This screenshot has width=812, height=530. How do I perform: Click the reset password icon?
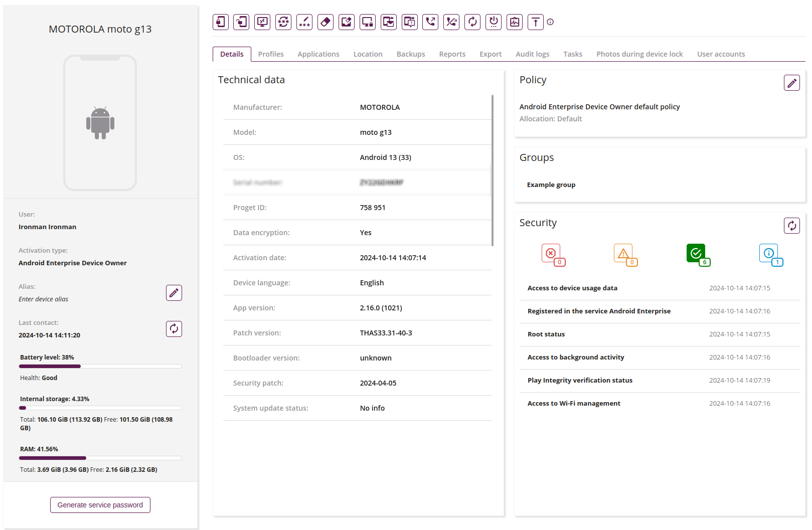click(x=283, y=22)
